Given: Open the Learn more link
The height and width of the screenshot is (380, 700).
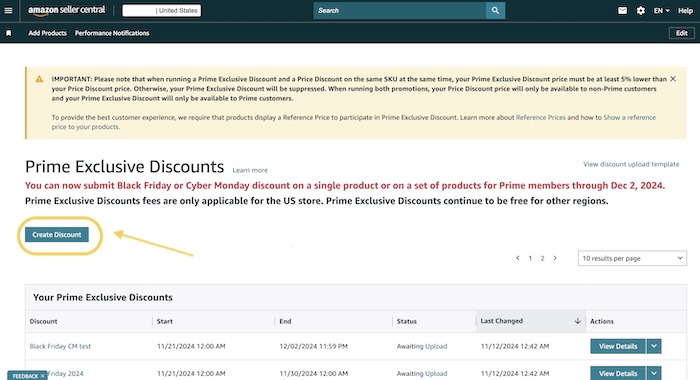Looking at the screenshot, I should (x=250, y=170).
